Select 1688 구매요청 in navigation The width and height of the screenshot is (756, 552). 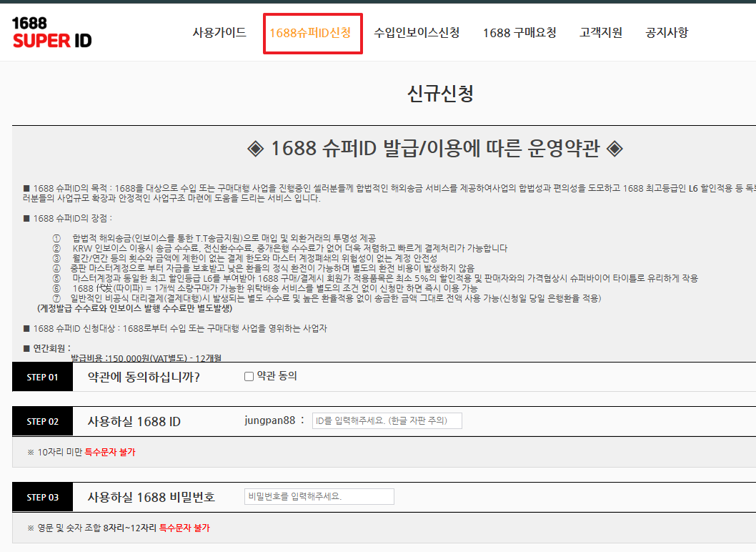coord(519,32)
